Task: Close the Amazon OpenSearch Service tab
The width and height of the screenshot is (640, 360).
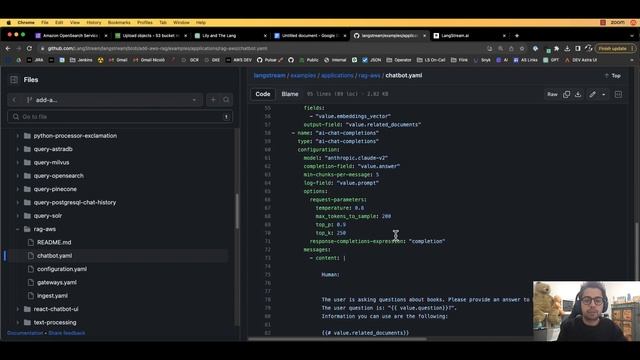Action: (106, 36)
